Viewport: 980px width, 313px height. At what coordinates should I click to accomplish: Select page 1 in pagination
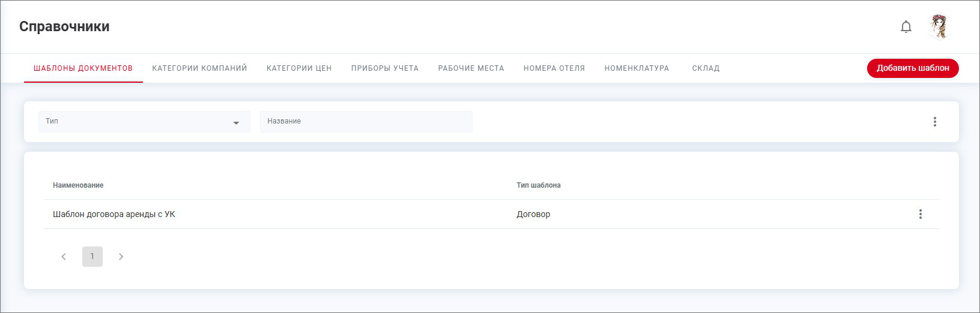click(92, 257)
